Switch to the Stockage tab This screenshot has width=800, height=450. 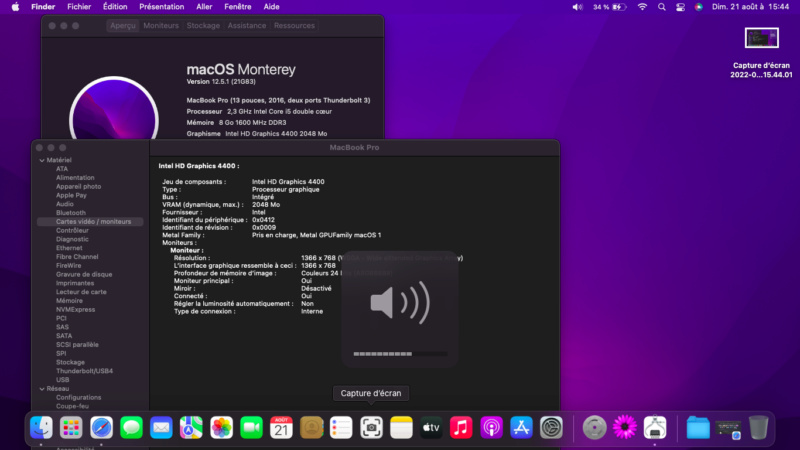203,26
